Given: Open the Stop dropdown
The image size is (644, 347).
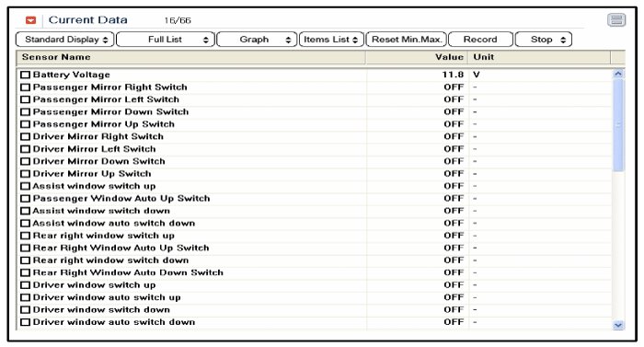Looking at the screenshot, I should tap(544, 40).
